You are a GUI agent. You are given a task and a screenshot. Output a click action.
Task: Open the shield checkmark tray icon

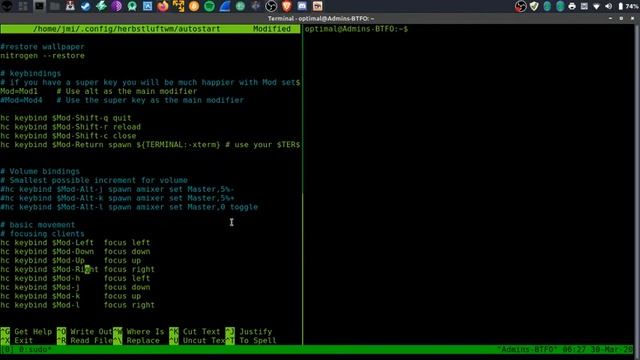tap(534, 6)
